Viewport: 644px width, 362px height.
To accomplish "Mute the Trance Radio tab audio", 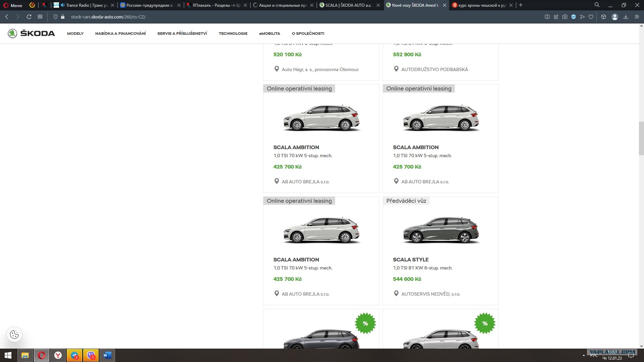I will [x=62, y=5].
